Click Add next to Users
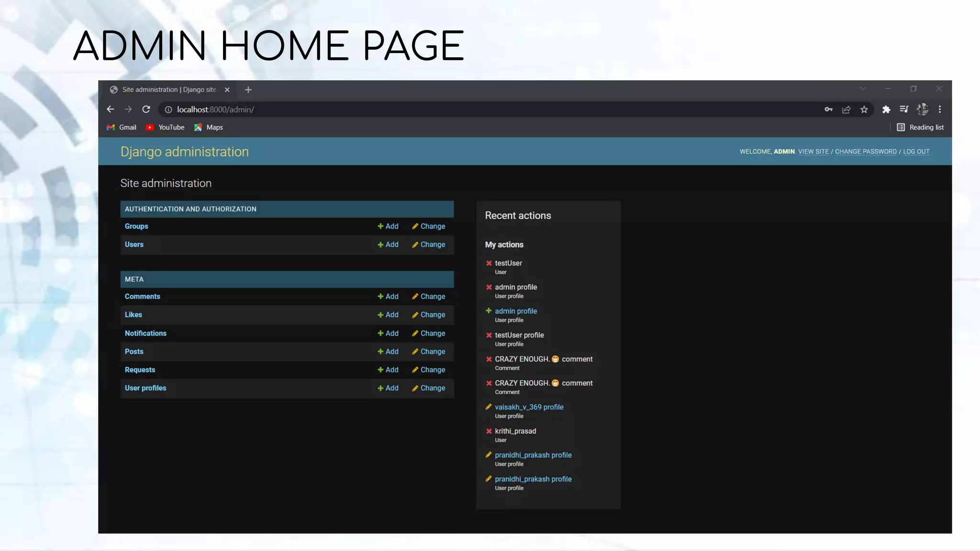 point(388,244)
